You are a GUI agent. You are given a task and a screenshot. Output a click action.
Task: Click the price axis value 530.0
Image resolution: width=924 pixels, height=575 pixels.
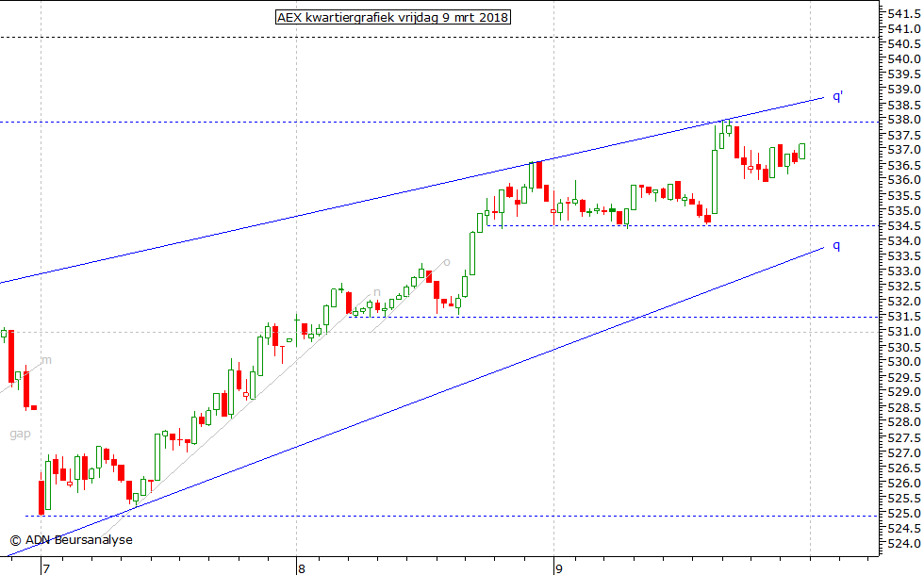pos(904,362)
